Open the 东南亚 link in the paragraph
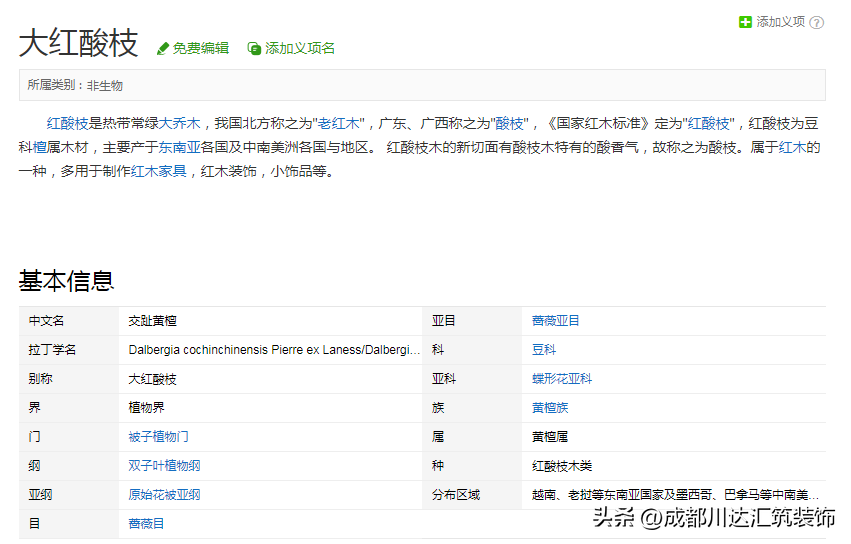The image size is (851, 544). tap(179, 147)
